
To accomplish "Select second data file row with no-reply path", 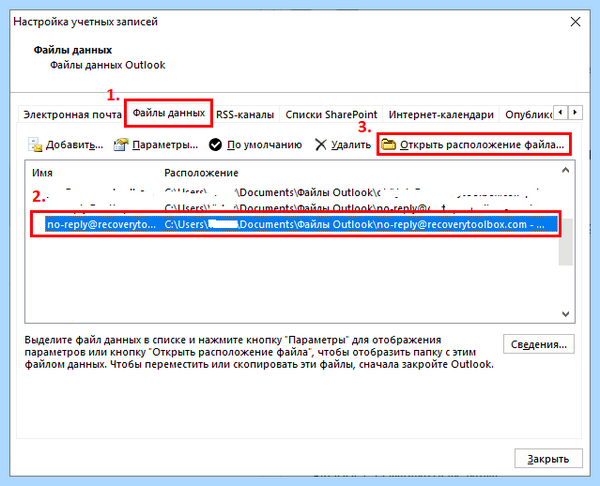I will [x=348, y=208].
